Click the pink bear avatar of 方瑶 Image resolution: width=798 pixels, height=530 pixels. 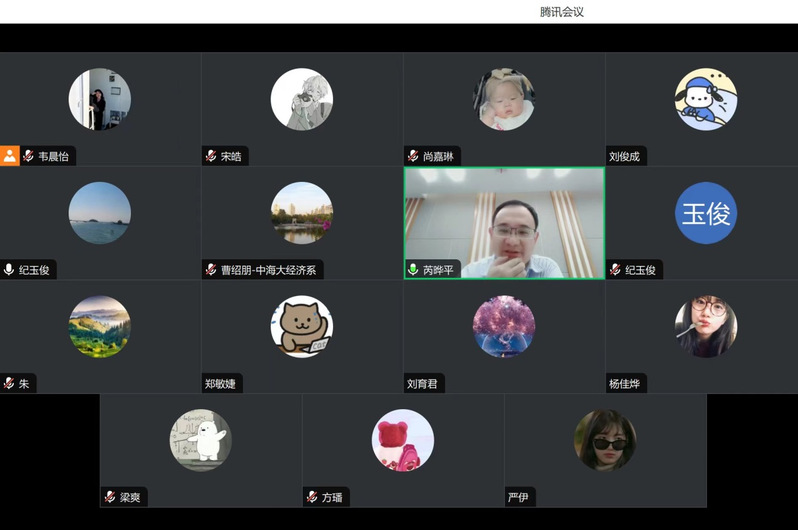(403, 440)
